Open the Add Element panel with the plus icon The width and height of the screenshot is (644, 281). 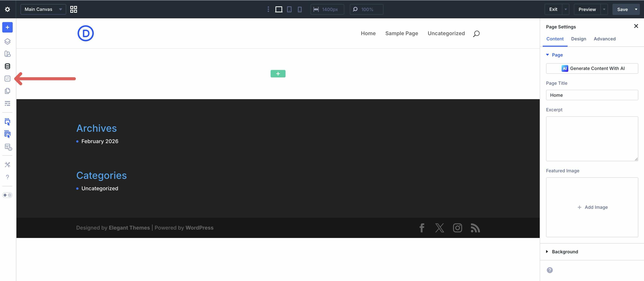[x=7, y=27]
